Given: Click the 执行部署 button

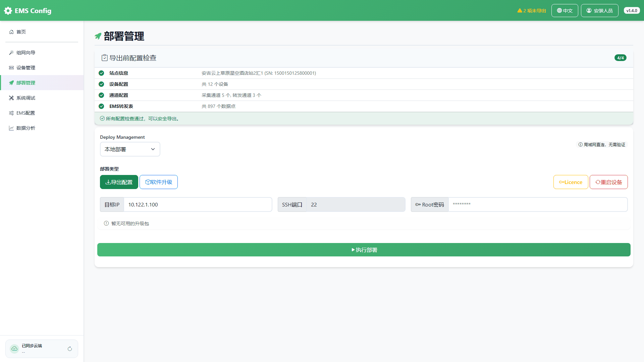Looking at the screenshot, I should click(364, 250).
